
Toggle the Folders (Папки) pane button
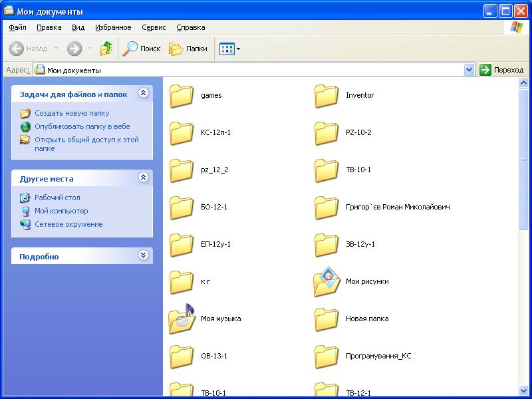click(188, 49)
